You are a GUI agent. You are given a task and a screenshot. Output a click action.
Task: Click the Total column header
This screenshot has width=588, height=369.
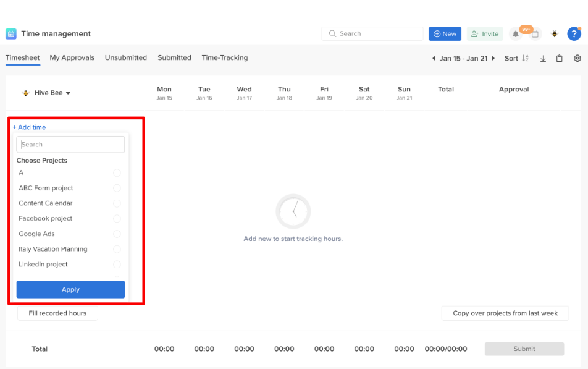coord(446,90)
